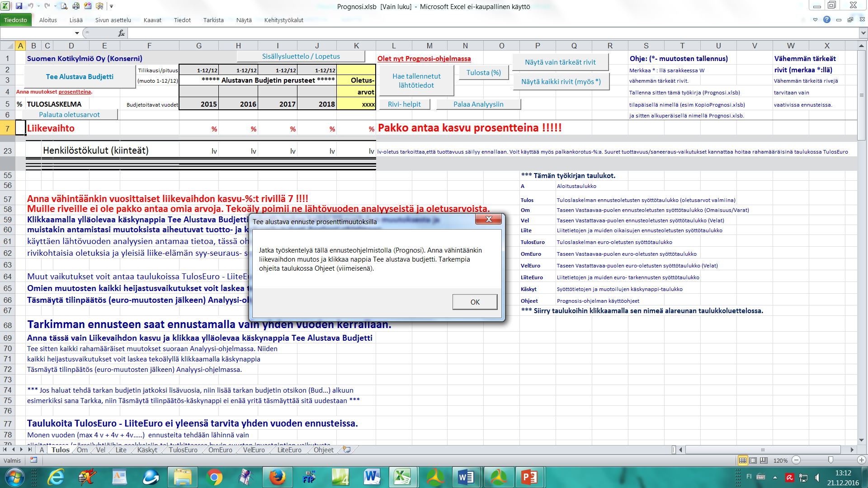Click zoom out minus button
868x488 pixels.
[797, 460]
